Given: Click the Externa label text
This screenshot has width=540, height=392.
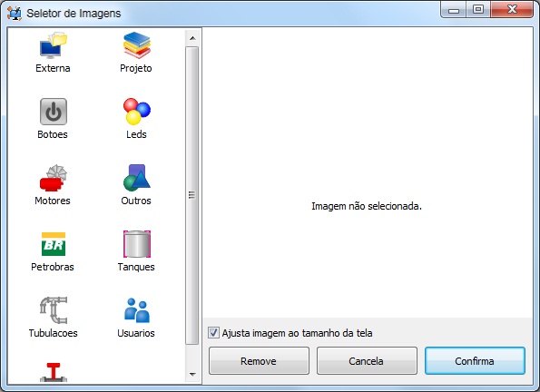Looking at the screenshot, I should point(53,68).
